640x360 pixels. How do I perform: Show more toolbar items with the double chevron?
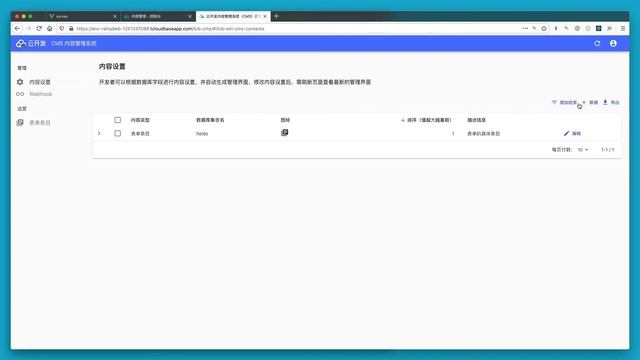(x=609, y=29)
